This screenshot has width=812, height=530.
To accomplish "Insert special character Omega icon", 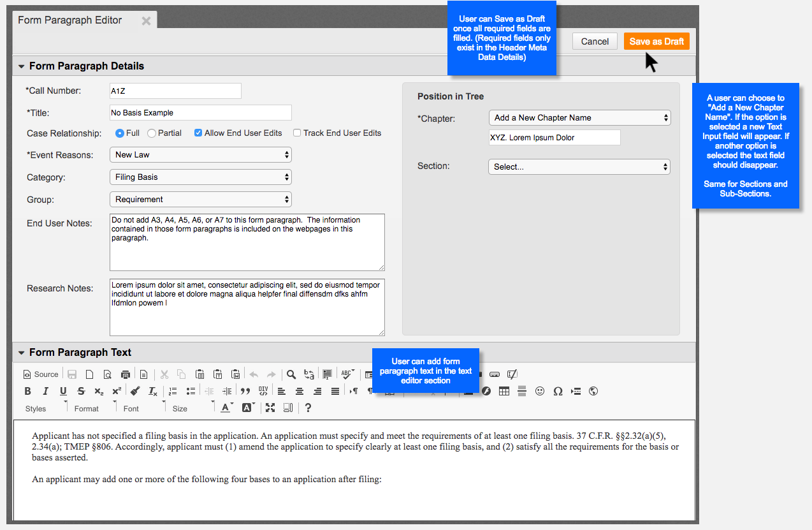I will click(558, 391).
